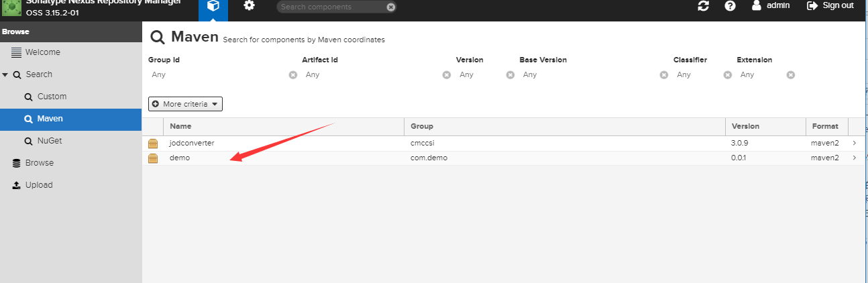The height and width of the screenshot is (283, 868).
Task: Click the Group Id field
Action: (x=218, y=75)
